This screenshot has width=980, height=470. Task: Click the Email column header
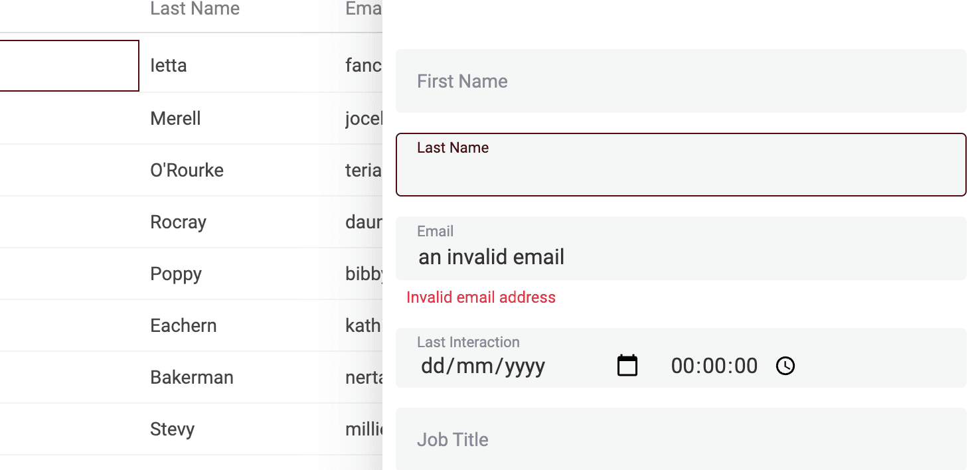pyautogui.click(x=363, y=9)
